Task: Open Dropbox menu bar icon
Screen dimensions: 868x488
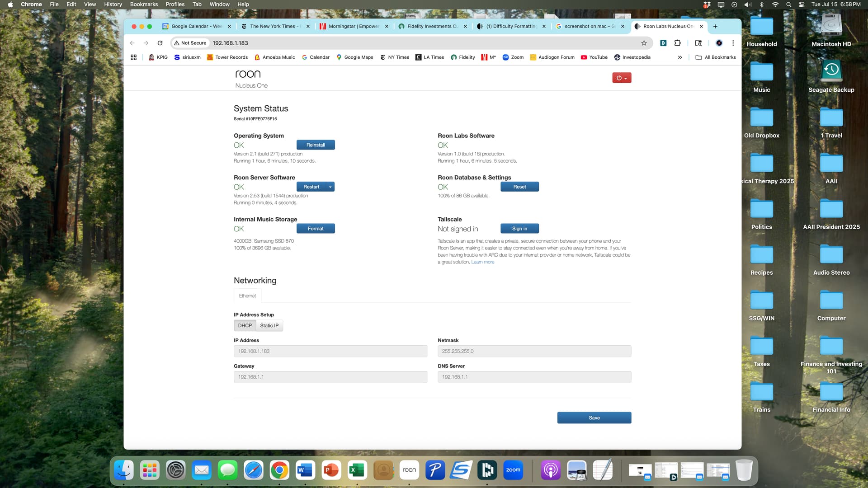Action: (x=707, y=5)
